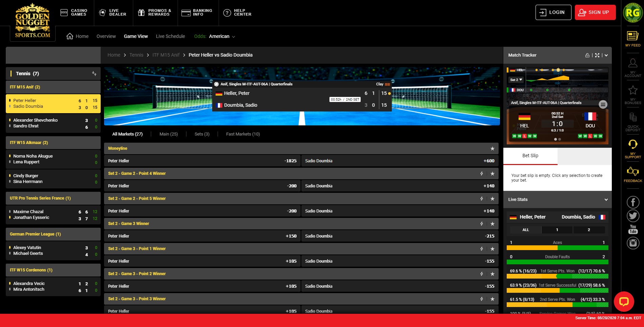Screen dimensions: 644x327
Task: Collapse the Match Tracker panel chevron
Action: pos(606,55)
